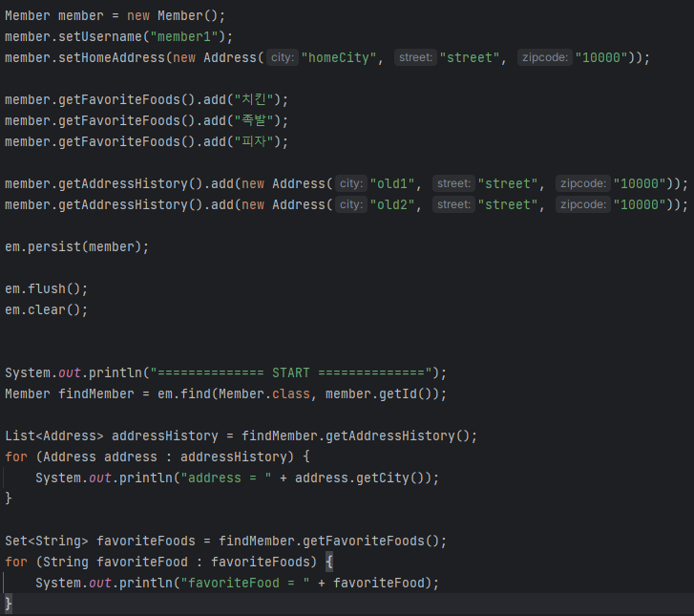
Task: Click the "피자" string literal
Action: coord(254,141)
